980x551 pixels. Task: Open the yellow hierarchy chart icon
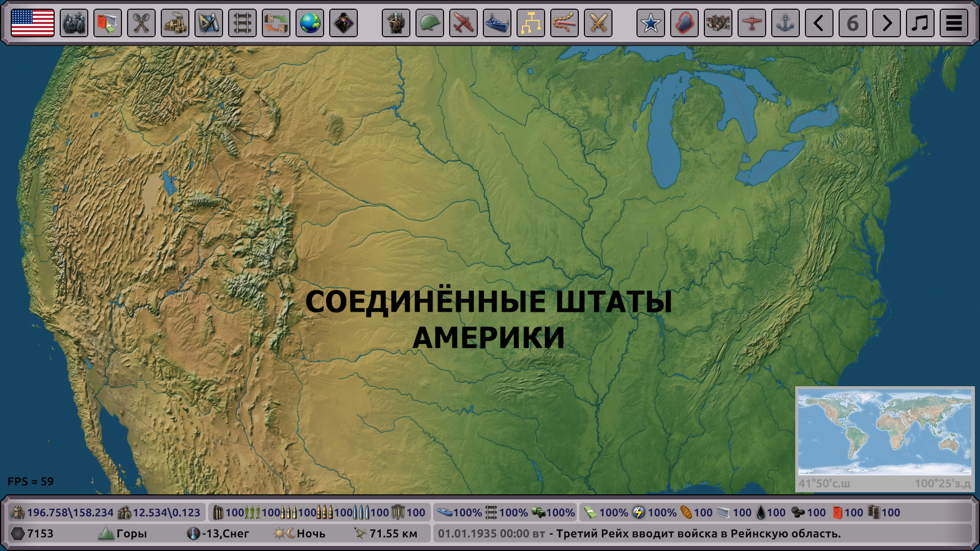(531, 23)
